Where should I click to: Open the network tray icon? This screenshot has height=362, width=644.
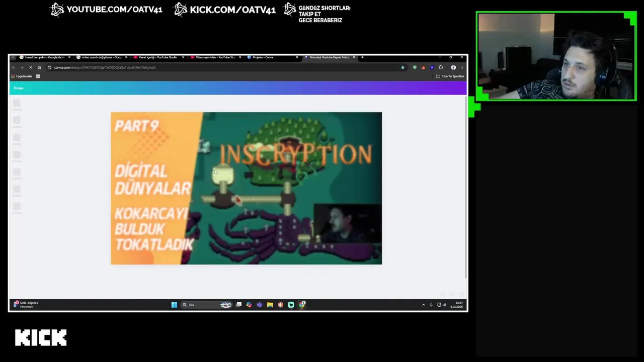[439, 305]
